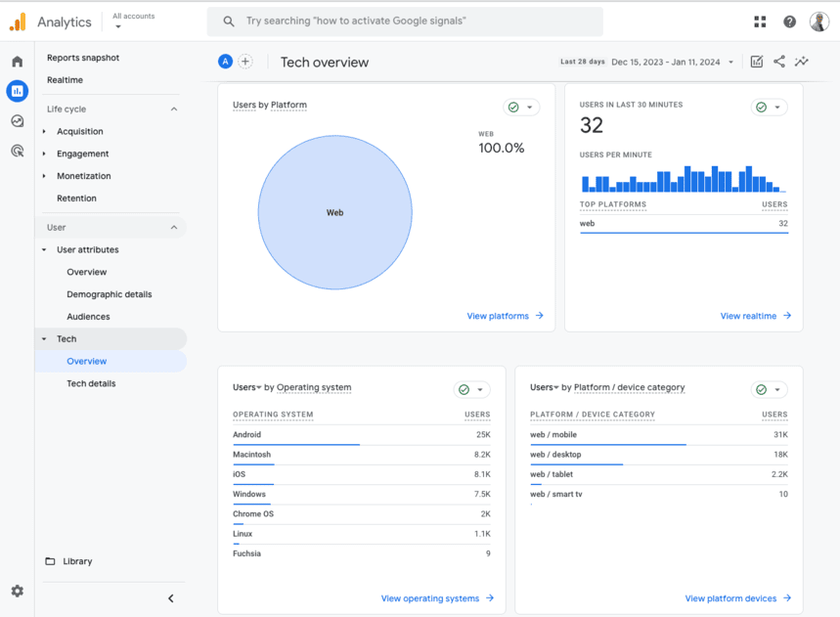Follow View platforms link
The height and width of the screenshot is (617, 840).
[x=506, y=316]
